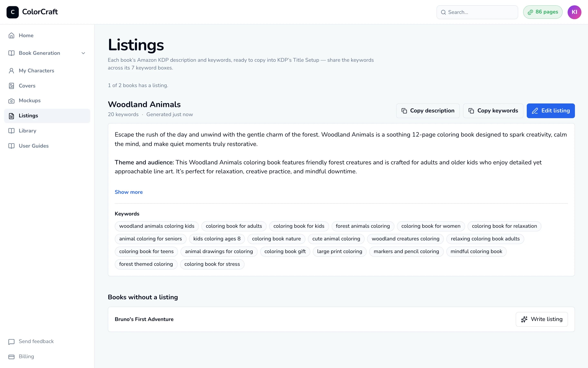Go to the Mockups page
The width and height of the screenshot is (588, 368).
click(47, 101)
